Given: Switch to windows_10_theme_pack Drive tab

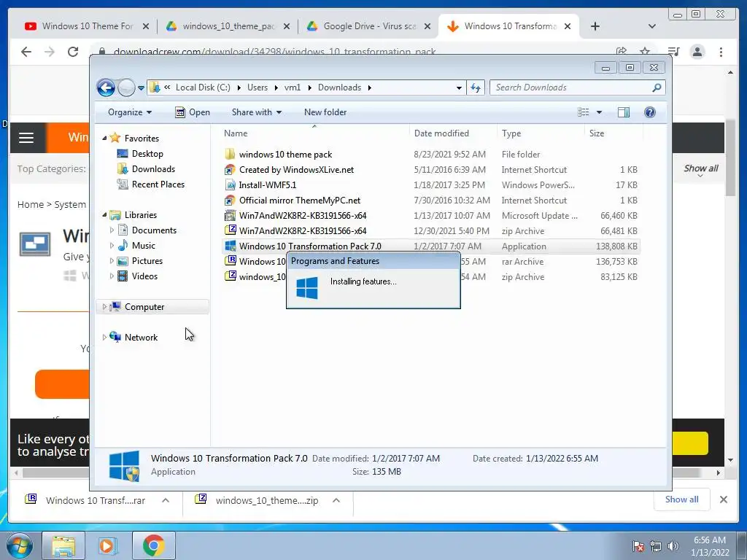Looking at the screenshot, I should (x=228, y=26).
